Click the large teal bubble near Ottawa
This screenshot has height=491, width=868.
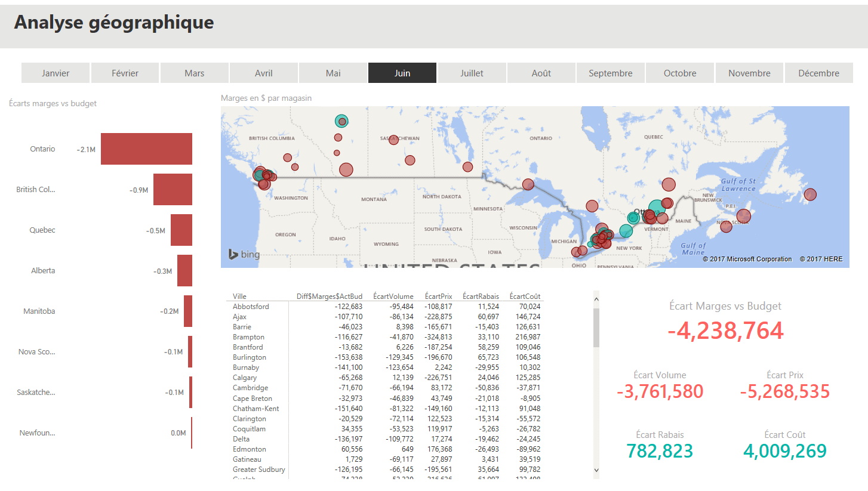(655, 208)
